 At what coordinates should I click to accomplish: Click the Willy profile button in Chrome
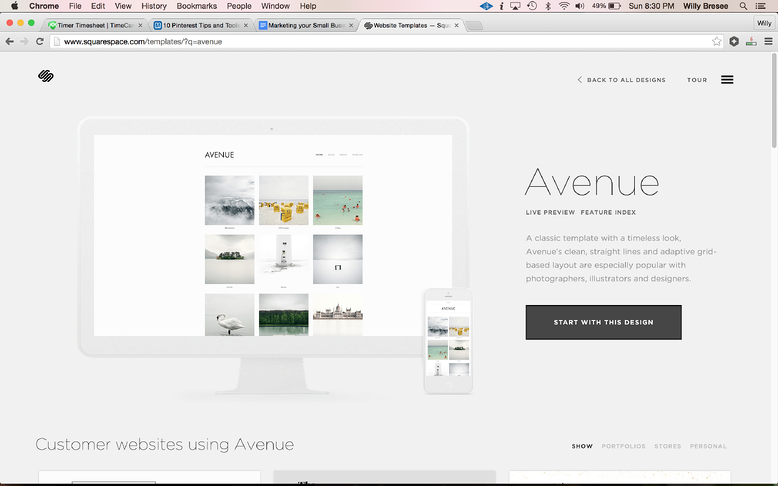(764, 23)
